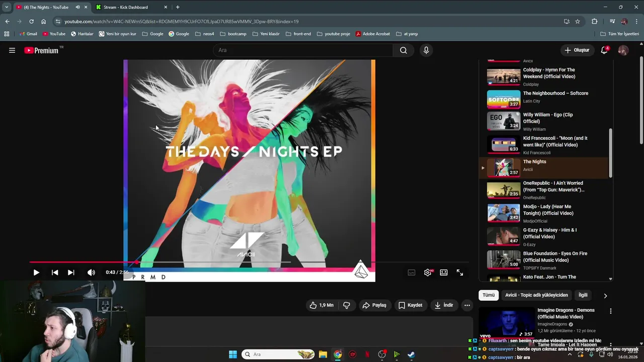The image size is (644, 362).
Task: Show more filter chips with right chevron
Action: click(x=605, y=296)
